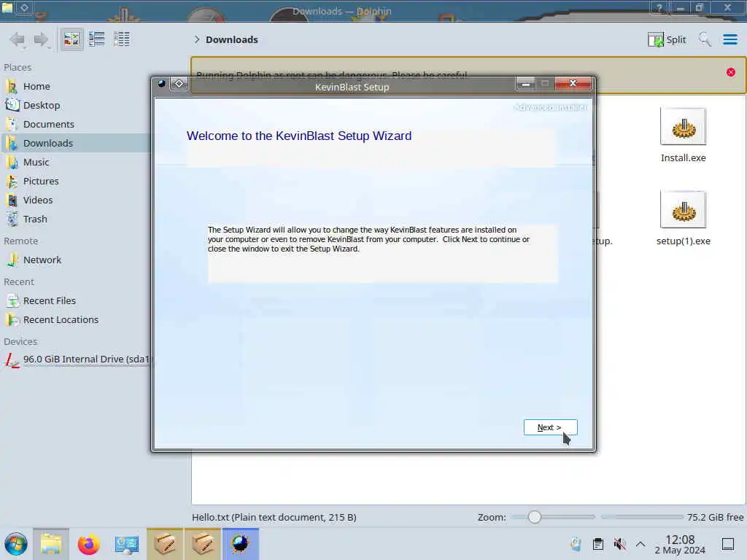
Task: Dismiss the root warning banner
Action: click(x=731, y=72)
